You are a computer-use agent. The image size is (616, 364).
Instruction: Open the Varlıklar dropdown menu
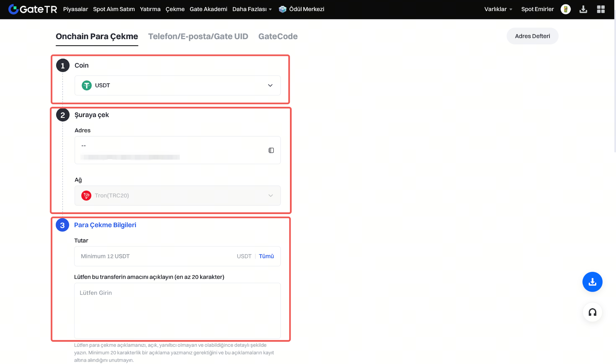(498, 9)
